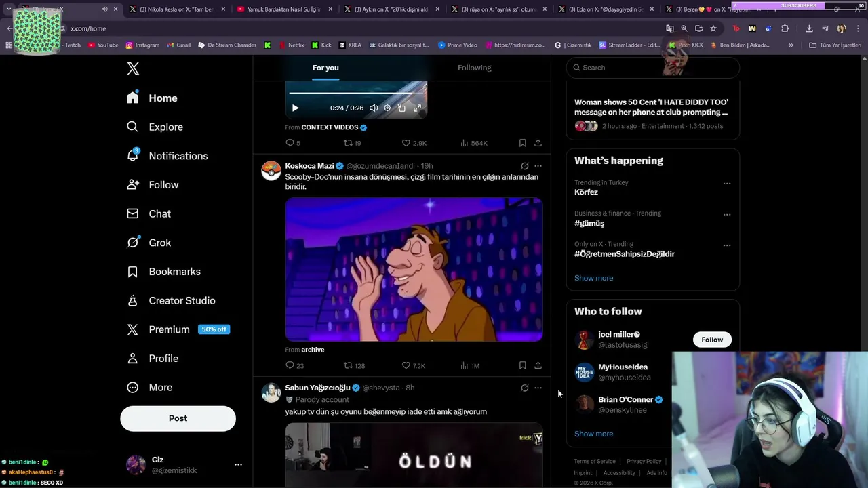Expand options for Körfez trending topic
The image size is (868, 488).
point(727,184)
